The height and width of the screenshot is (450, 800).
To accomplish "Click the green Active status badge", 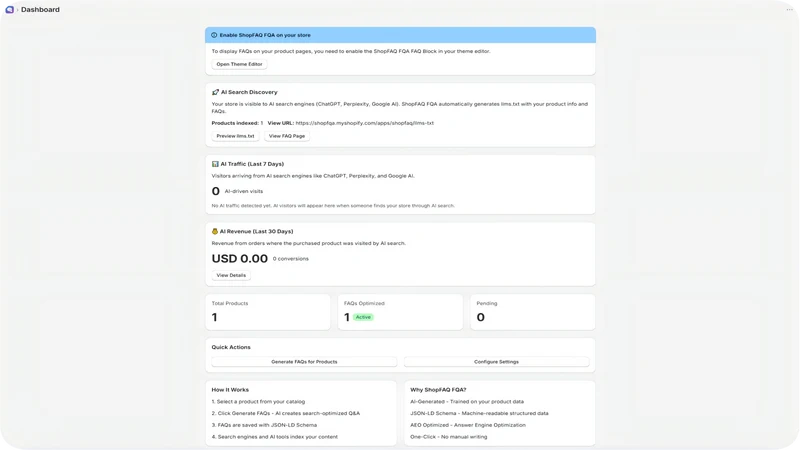I will [363, 317].
